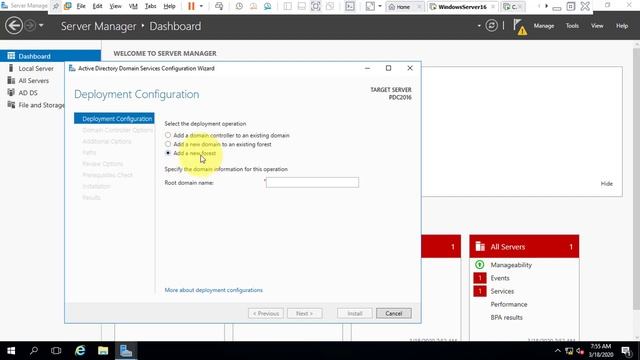Click the revert snapshot icon
640x360 pixels.
(x=253, y=6)
